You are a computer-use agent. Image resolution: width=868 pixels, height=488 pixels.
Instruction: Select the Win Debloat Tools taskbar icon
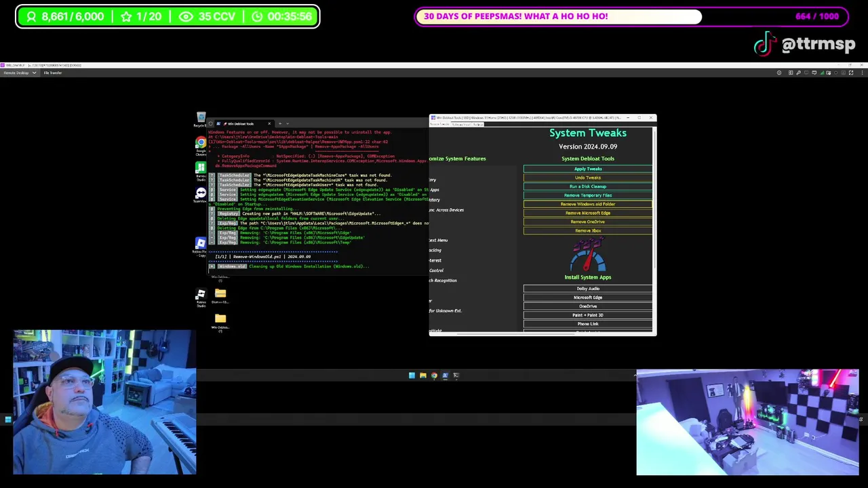tap(445, 375)
